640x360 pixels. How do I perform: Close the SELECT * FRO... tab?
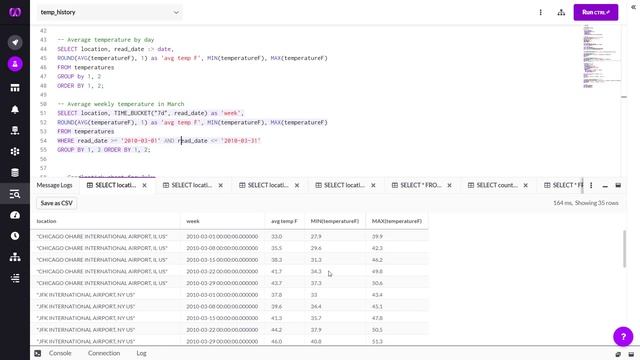pyautogui.click(x=449, y=185)
